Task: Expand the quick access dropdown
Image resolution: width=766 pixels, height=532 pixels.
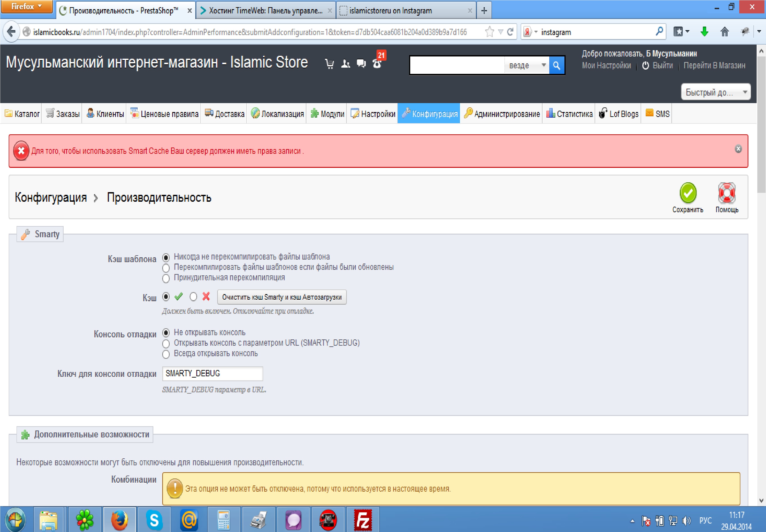Action: pyautogui.click(x=715, y=92)
